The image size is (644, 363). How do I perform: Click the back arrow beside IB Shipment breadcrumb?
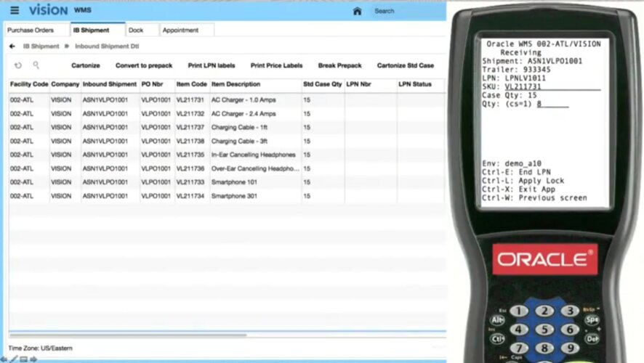[x=12, y=46]
